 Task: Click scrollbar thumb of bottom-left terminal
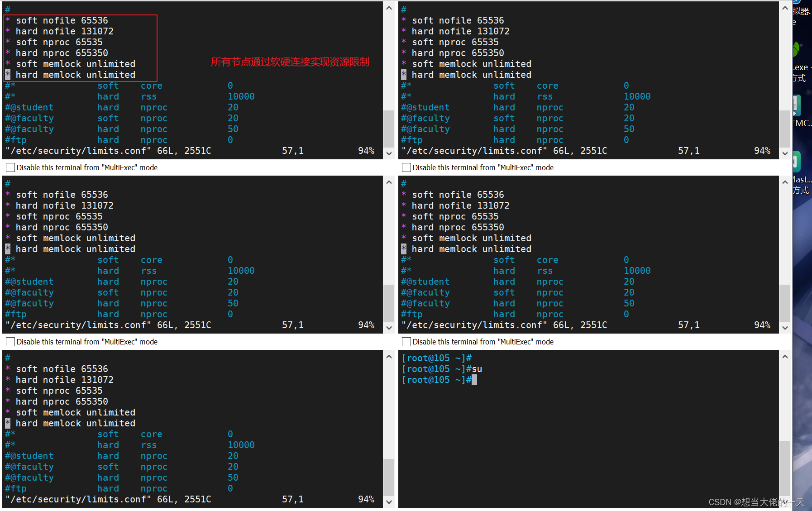coord(389,477)
